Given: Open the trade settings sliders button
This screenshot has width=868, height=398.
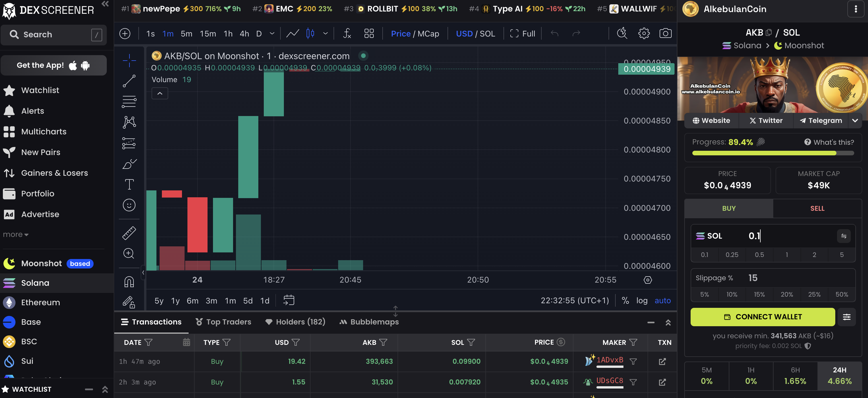Looking at the screenshot, I should pos(846,317).
